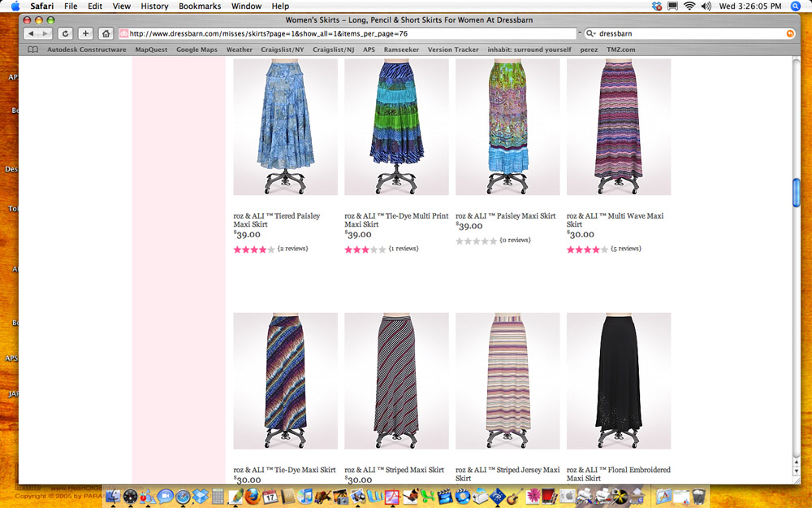Open Applications folder in the Dock
812x508 pixels.
(x=663, y=496)
